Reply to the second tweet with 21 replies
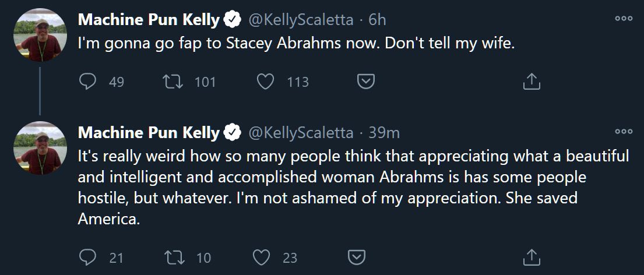 (87, 257)
